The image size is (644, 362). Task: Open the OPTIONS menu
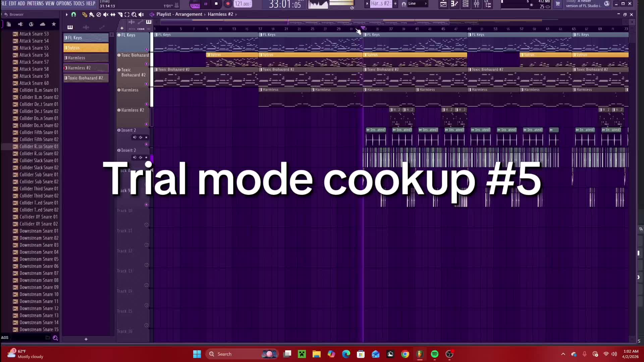64,3
